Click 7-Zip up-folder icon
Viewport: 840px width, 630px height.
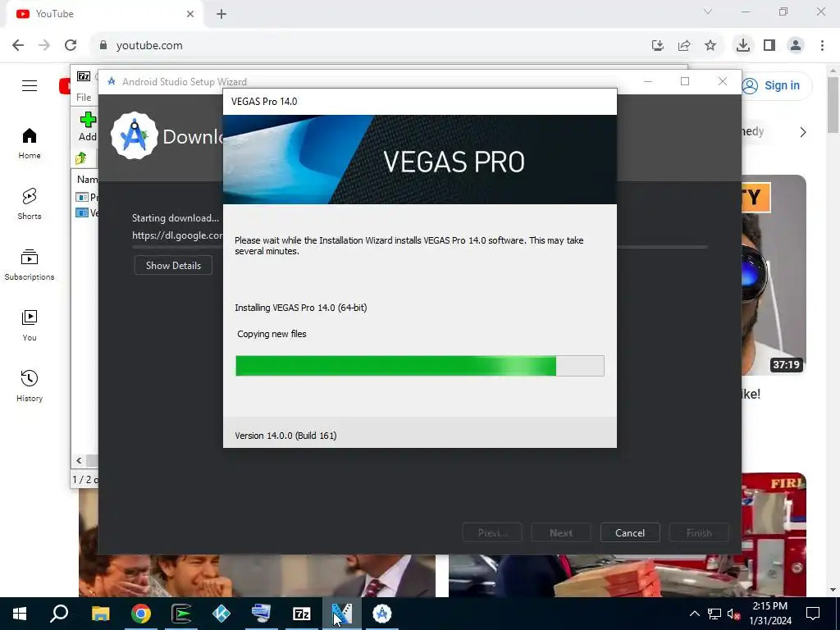click(x=81, y=158)
